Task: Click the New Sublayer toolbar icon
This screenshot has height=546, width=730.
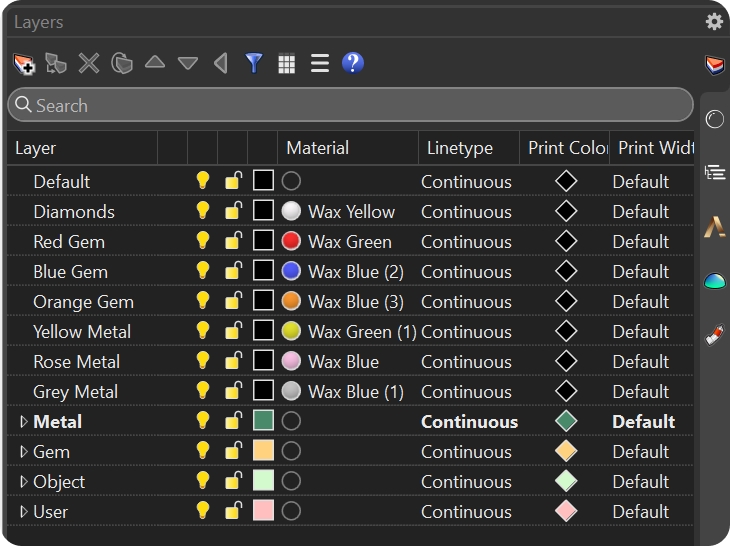Action: tap(56, 64)
